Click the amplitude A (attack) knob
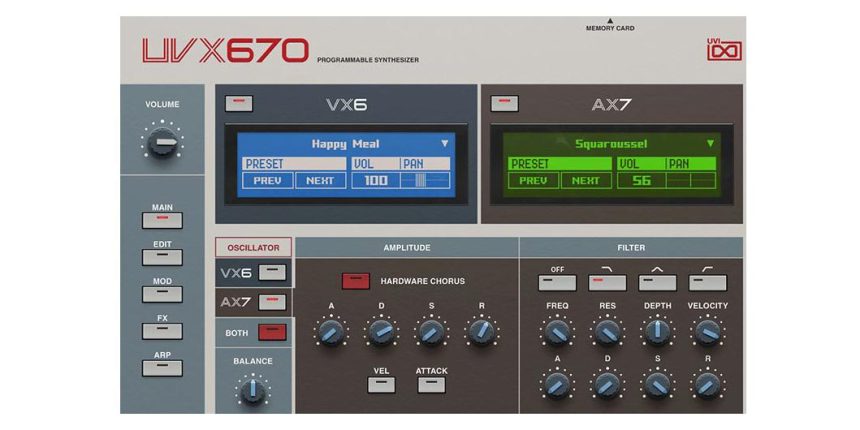Viewport: 860px width, 430px height. [330, 333]
